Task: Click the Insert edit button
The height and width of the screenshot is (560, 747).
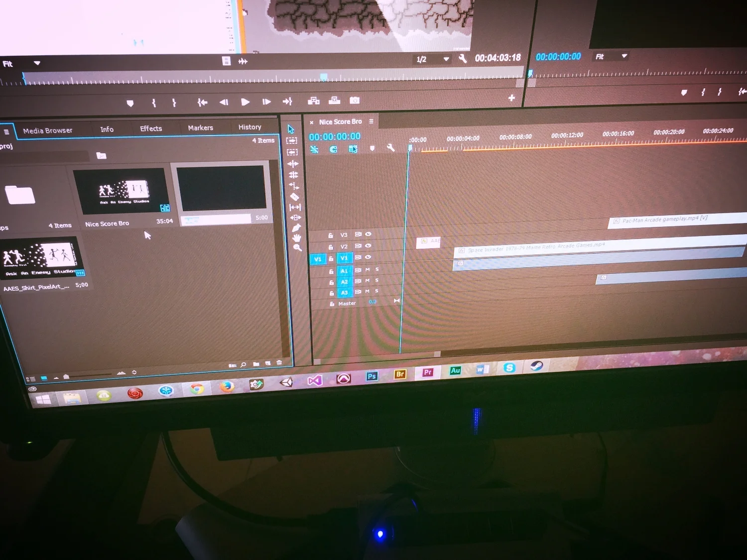Action: pyautogui.click(x=314, y=101)
